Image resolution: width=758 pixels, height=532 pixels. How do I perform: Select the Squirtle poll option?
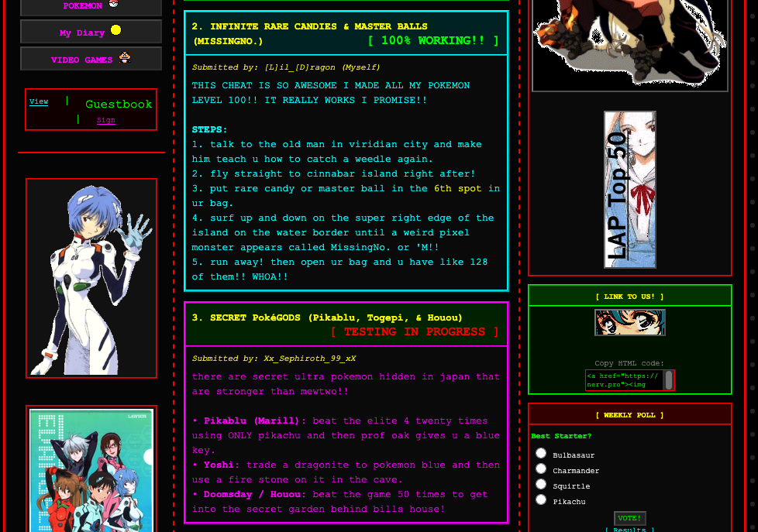(x=541, y=484)
